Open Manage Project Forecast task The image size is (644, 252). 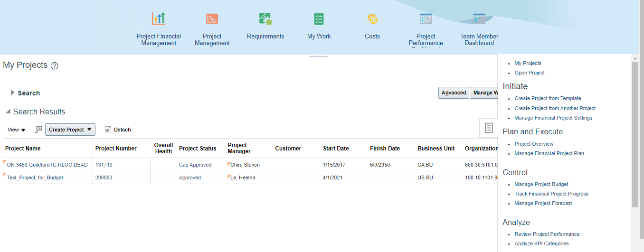pyautogui.click(x=543, y=203)
